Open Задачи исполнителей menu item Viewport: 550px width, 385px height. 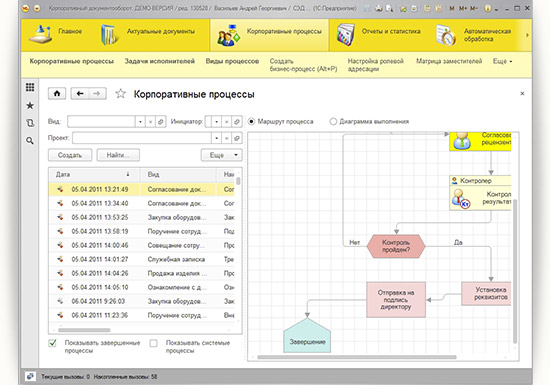pos(160,61)
